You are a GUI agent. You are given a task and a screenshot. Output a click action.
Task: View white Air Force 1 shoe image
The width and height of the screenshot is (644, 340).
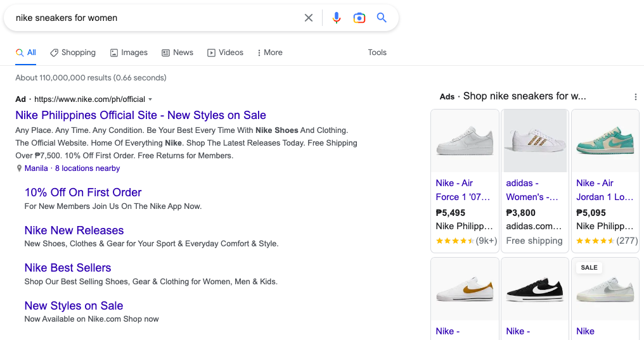[465, 141]
